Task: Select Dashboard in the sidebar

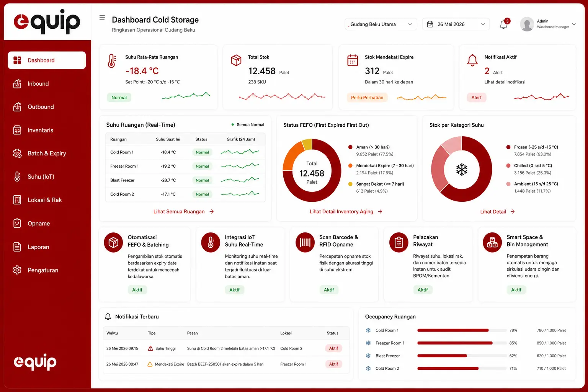Action: coord(47,60)
